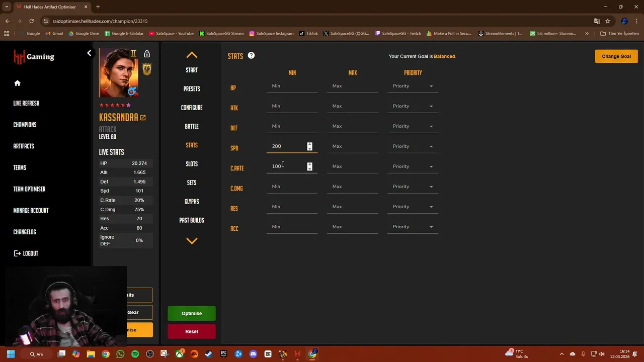The height and width of the screenshot is (362, 644).
Task: Close the Hell Hades Artifact Optimiser tab
Action: click(x=86, y=7)
